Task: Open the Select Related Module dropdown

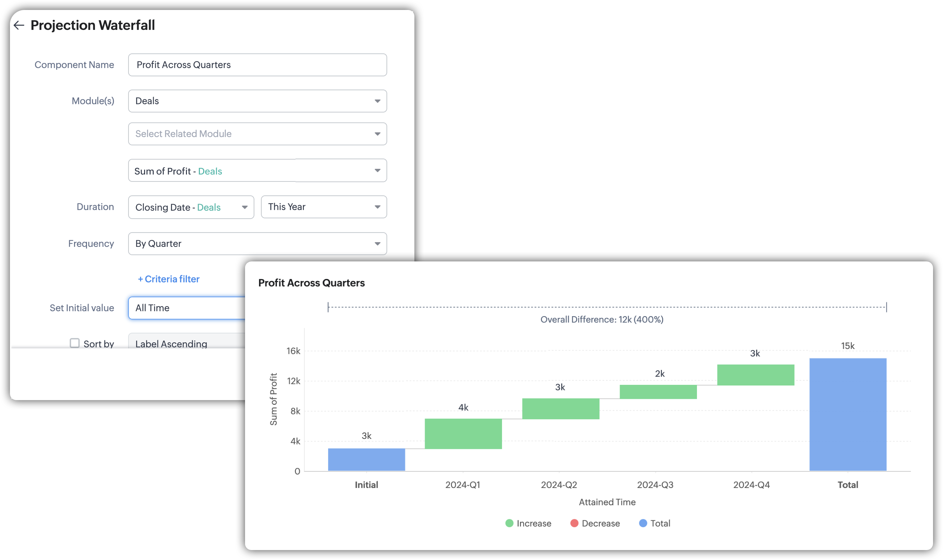Action: (x=257, y=134)
